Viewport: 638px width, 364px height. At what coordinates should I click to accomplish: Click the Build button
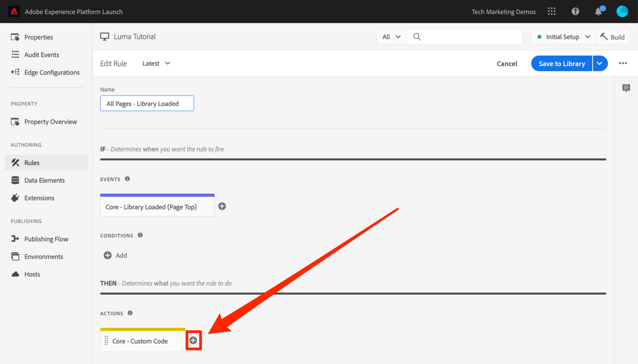coord(613,37)
